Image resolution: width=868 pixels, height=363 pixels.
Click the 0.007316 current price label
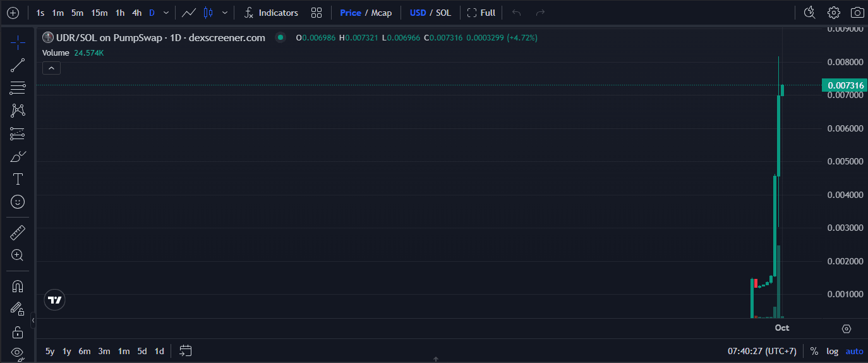pyautogui.click(x=845, y=85)
